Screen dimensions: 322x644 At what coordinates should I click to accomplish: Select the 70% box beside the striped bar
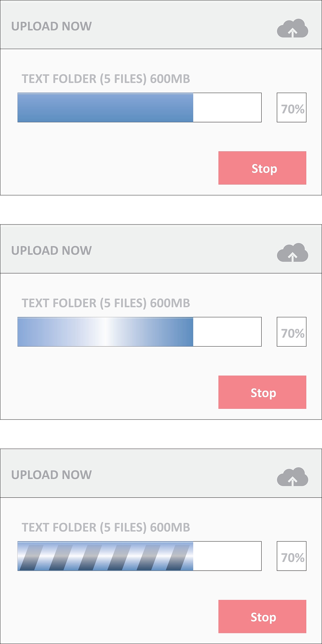pyautogui.click(x=291, y=556)
